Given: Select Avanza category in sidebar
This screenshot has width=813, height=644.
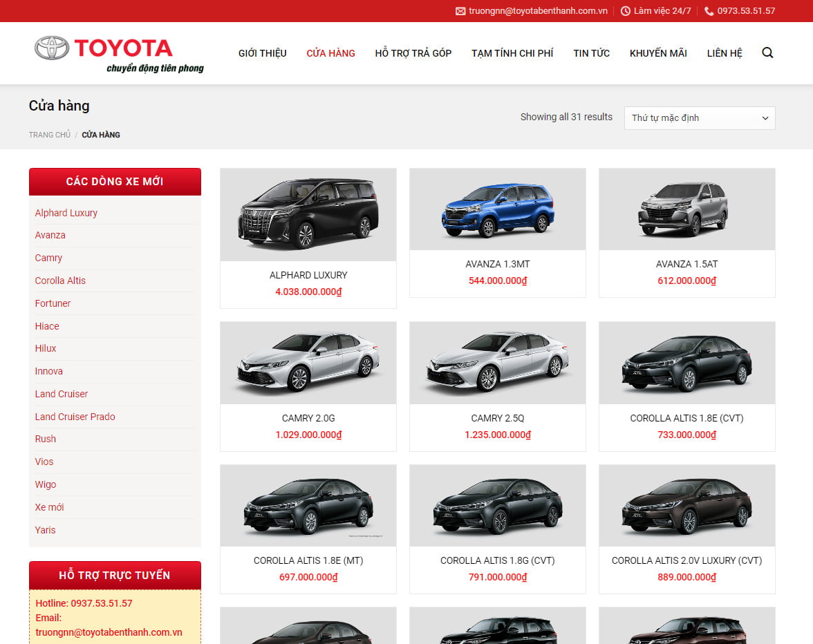Looking at the screenshot, I should [x=50, y=235].
